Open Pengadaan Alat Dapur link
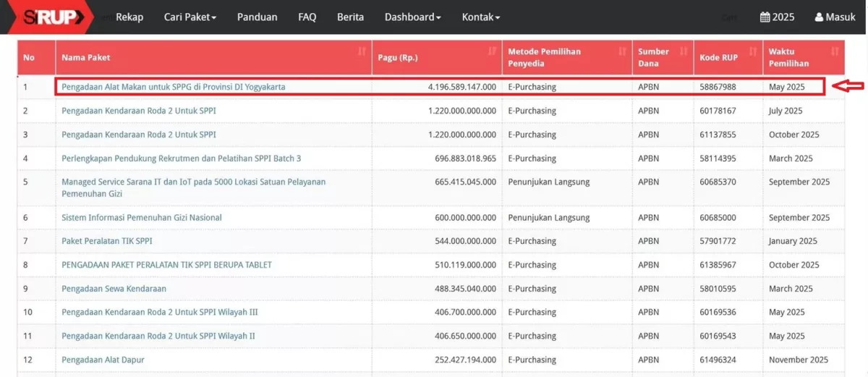Viewport: 868px width, 377px height. [103, 360]
